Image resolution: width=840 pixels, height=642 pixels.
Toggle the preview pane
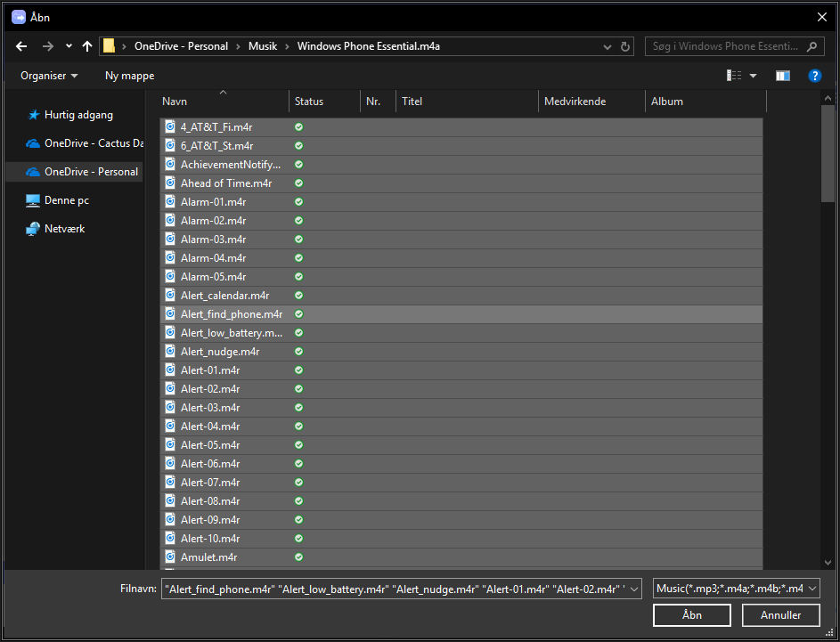783,76
